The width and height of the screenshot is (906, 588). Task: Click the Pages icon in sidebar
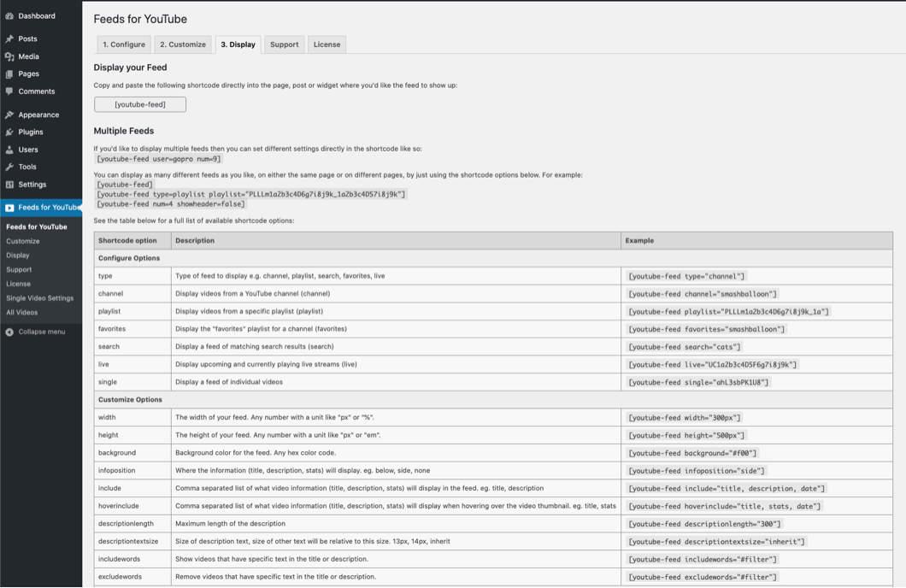(x=9, y=74)
